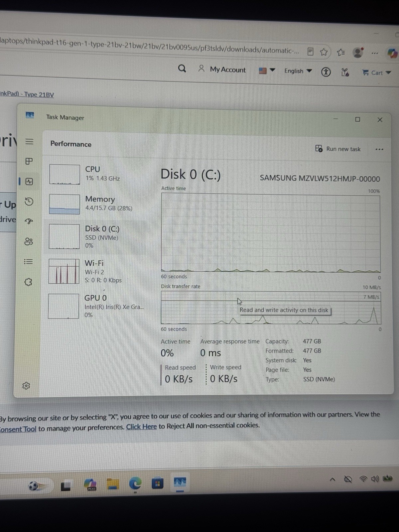Click Run new task button
The height and width of the screenshot is (532, 399).
pyautogui.click(x=338, y=149)
